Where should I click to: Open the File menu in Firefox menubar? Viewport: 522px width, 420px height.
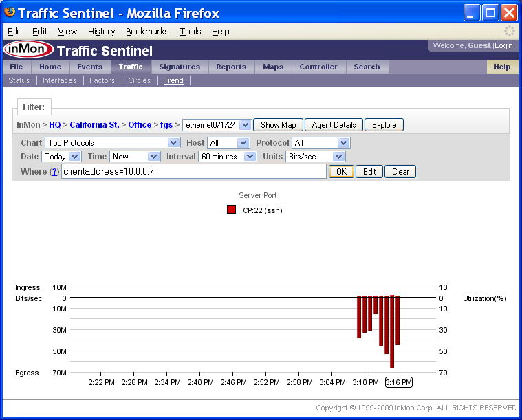pyautogui.click(x=14, y=32)
